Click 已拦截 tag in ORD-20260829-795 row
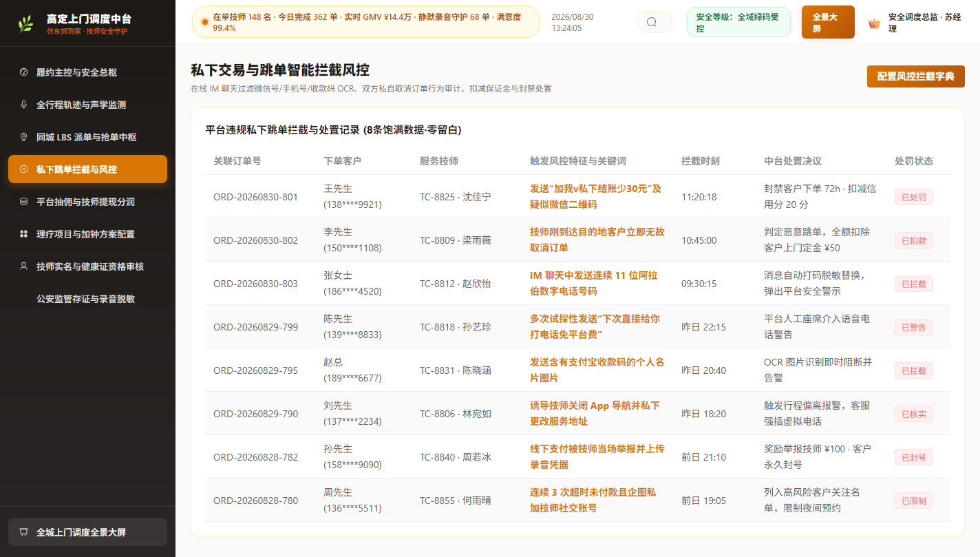The image size is (980, 557). [x=913, y=370]
